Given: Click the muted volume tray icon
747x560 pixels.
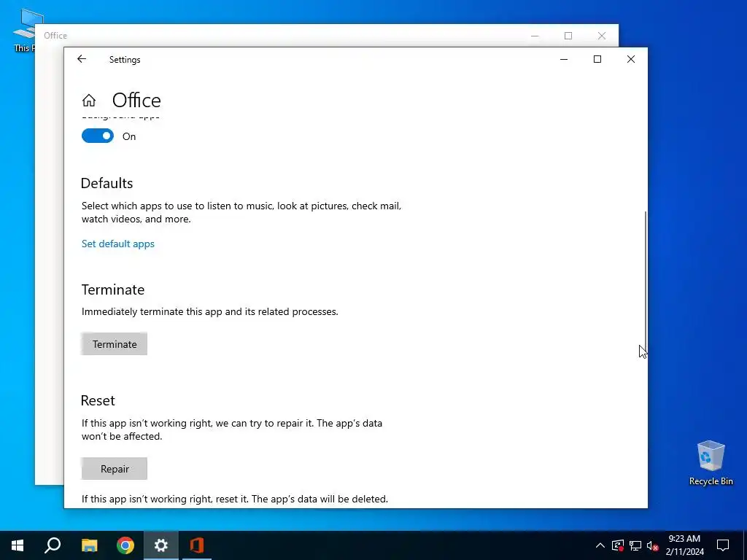Looking at the screenshot, I should click(x=652, y=545).
